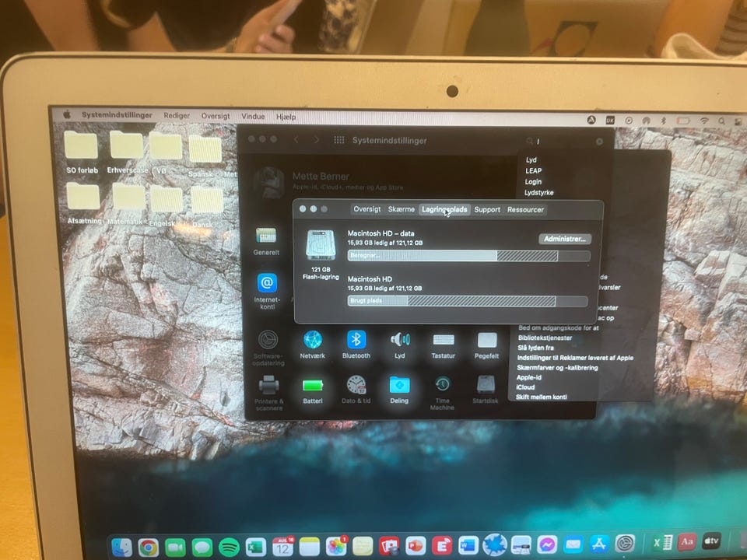The image size is (747, 560).
Task: Open the Generelt preferences pane
Action: click(x=266, y=241)
